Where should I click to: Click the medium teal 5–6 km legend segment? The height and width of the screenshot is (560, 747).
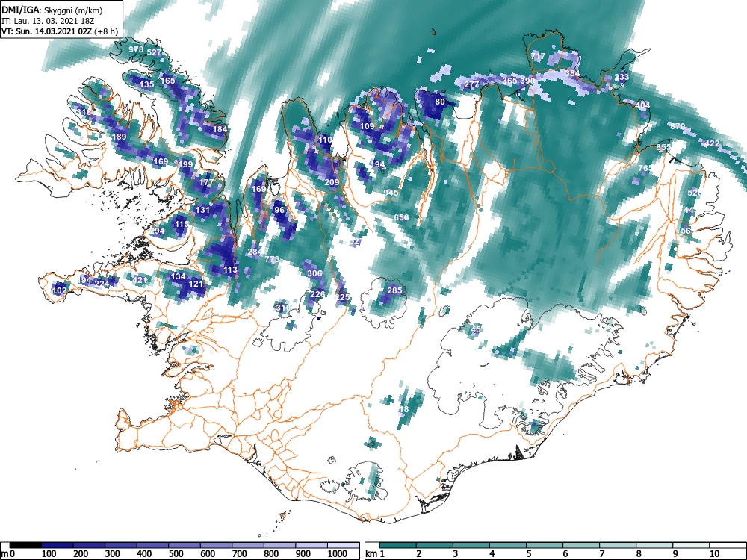[545, 545]
